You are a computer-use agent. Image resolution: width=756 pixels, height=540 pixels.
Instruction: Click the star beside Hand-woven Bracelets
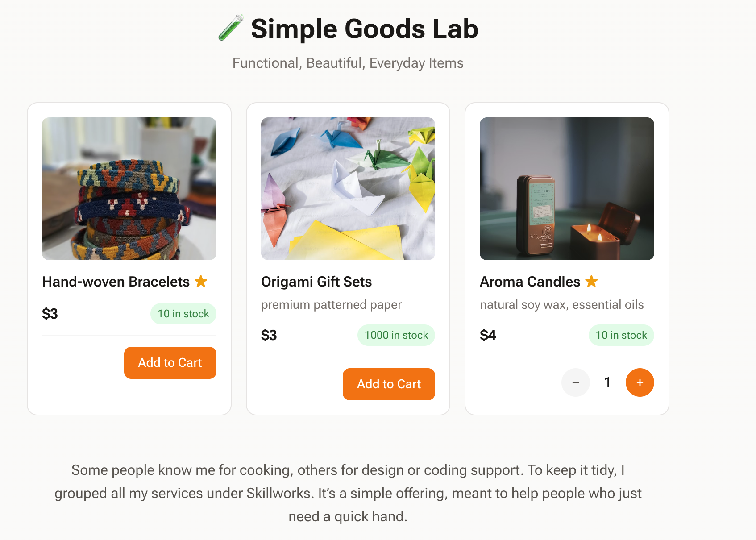click(201, 282)
